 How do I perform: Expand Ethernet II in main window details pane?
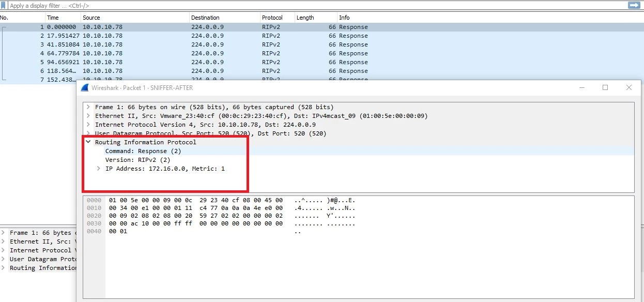click(x=3, y=241)
